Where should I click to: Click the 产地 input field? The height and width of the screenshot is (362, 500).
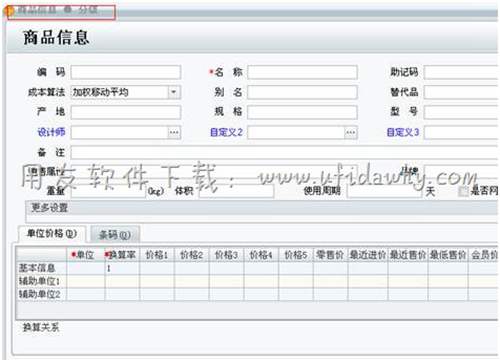click(x=126, y=112)
